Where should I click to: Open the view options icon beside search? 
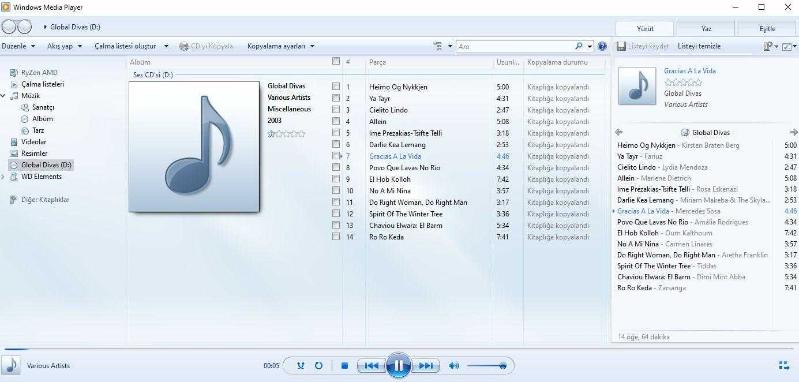click(438, 46)
